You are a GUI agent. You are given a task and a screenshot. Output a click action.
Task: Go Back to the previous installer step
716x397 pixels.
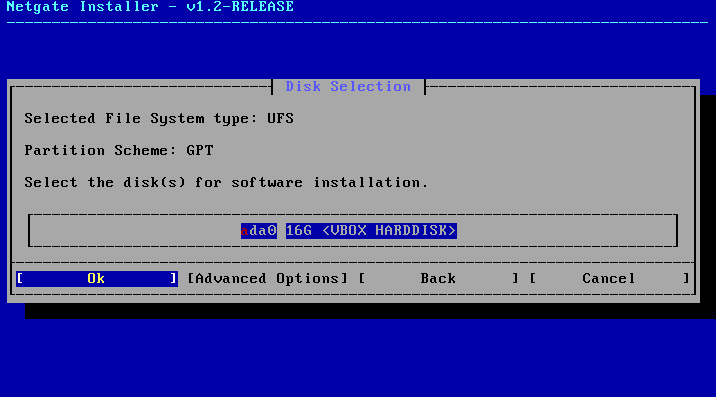coord(438,279)
